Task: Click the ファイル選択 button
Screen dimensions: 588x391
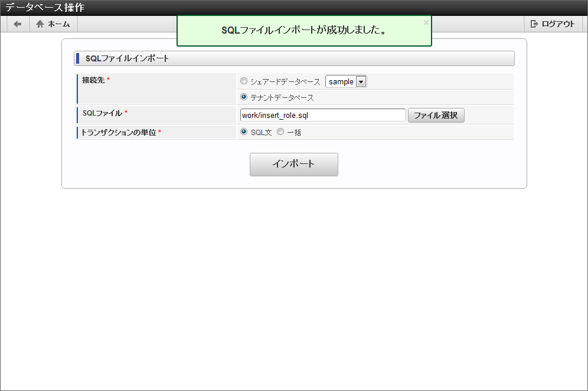Action: point(436,115)
